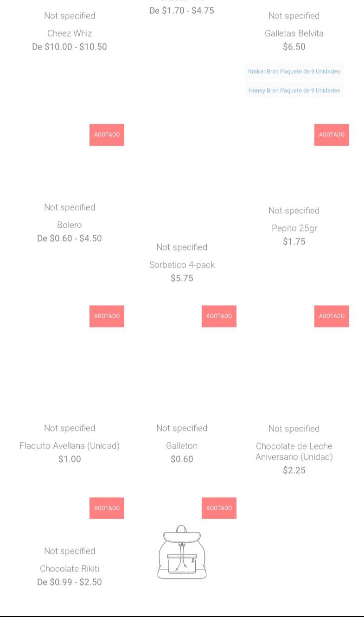
Task: Click the AGOTADO badge above Pepito 25gr
Action: click(x=332, y=135)
